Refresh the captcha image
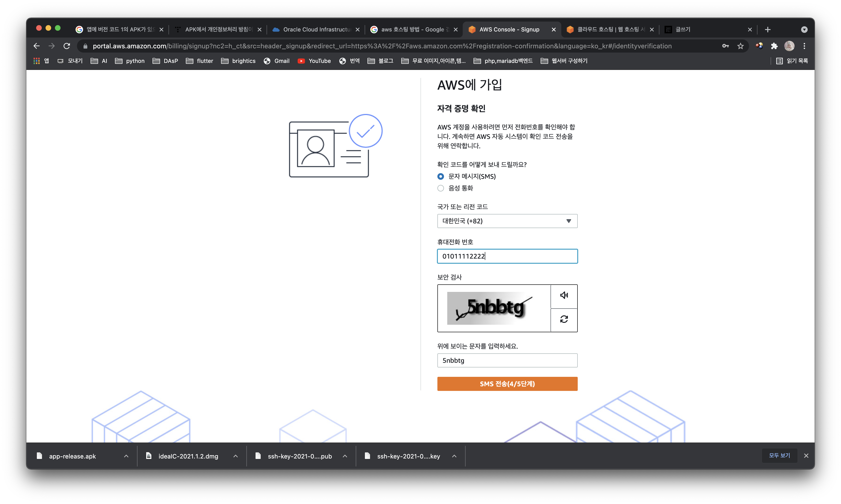This screenshot has height=504, width=841. tap(564, 319)
